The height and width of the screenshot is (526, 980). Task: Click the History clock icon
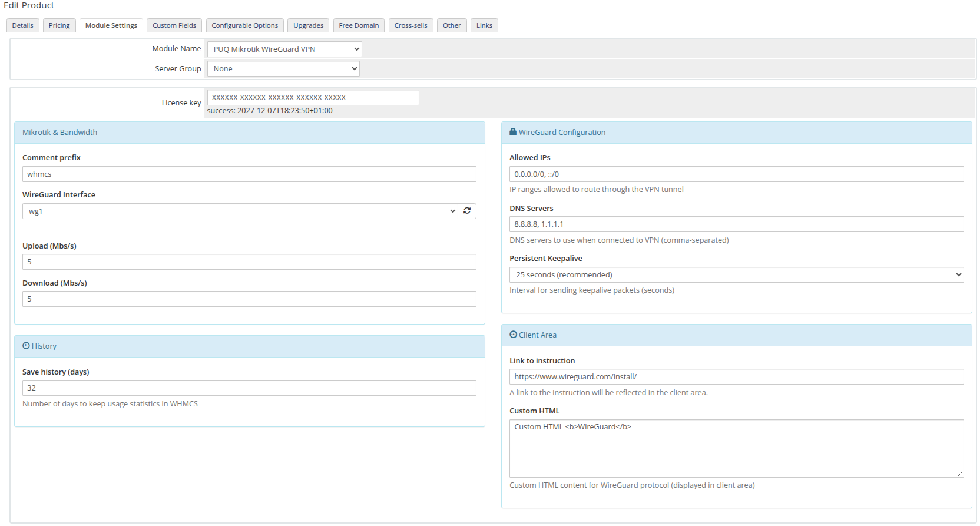(26, 346)
